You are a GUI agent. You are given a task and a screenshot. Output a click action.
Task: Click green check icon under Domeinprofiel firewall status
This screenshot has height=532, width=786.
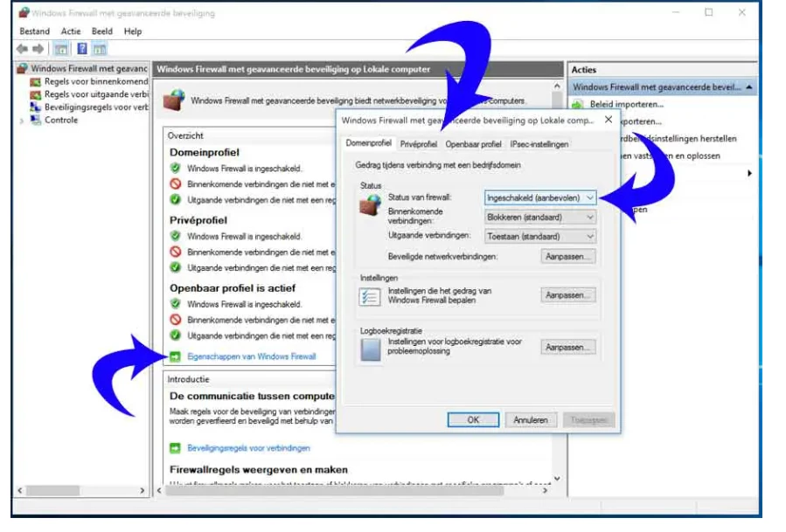pos(175,168)
